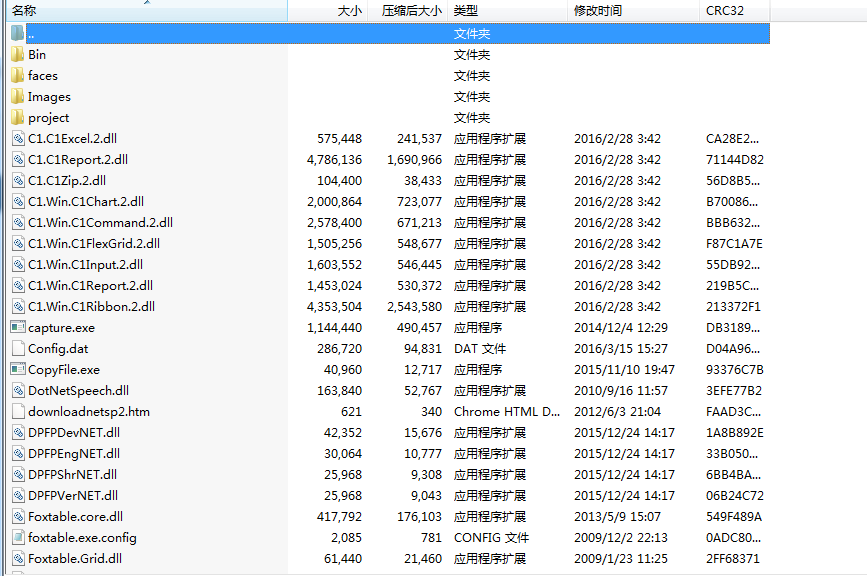Select the faces folder icon
This screenshot has width=867, height=576.
[x=18, y=76]
